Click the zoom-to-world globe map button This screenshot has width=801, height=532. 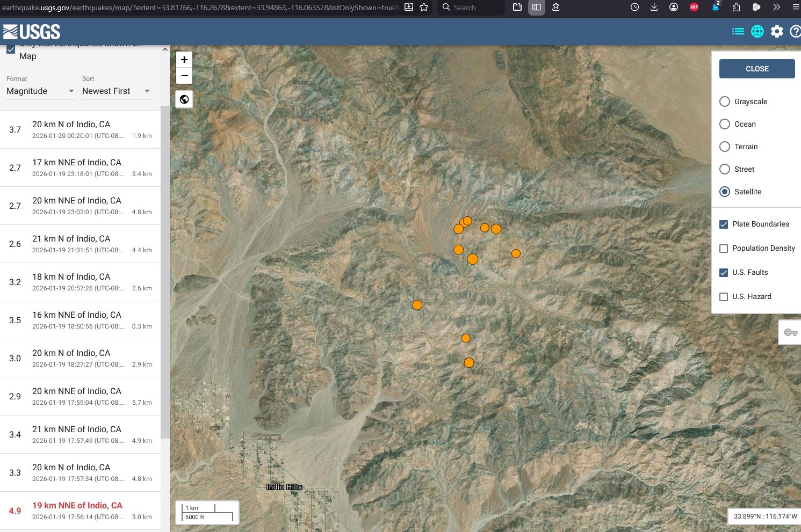pos(184,99)
